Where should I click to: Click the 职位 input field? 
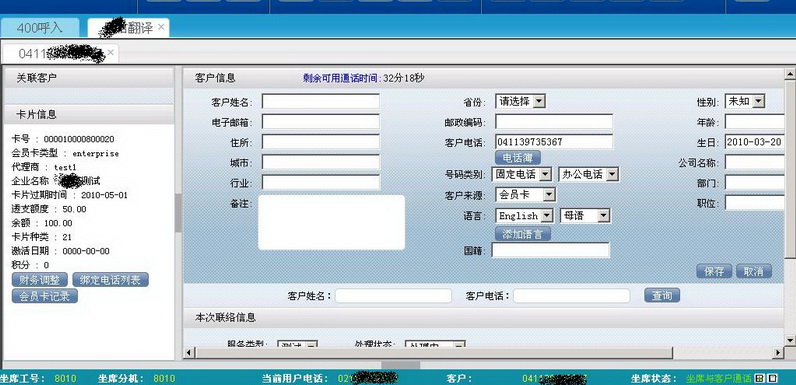pos(755,203)
